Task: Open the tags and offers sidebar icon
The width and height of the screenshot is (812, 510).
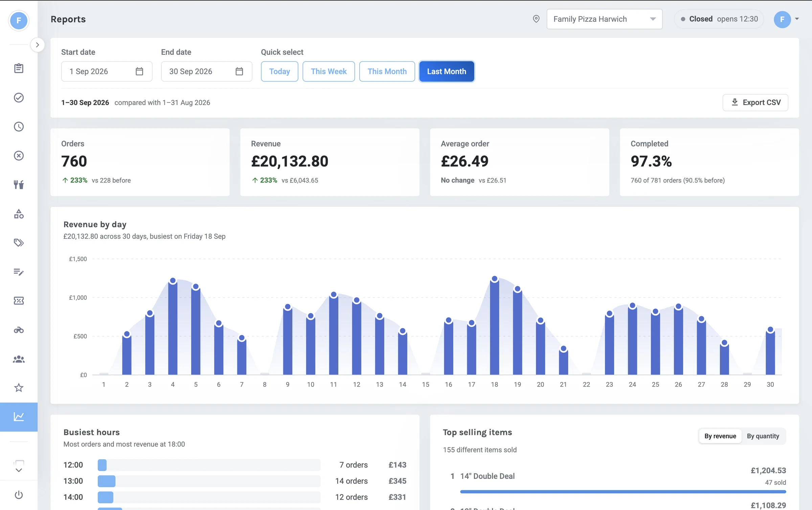Action: (19, 243)
